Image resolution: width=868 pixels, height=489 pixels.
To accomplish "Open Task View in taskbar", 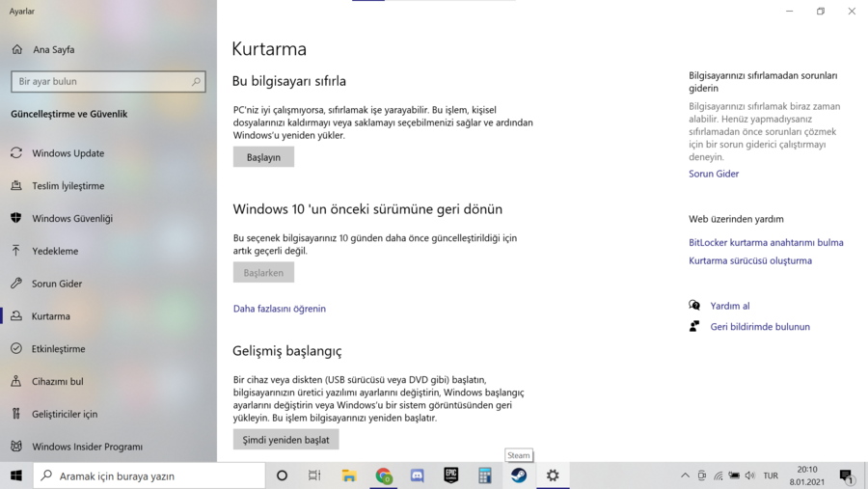I will point(314,475).
